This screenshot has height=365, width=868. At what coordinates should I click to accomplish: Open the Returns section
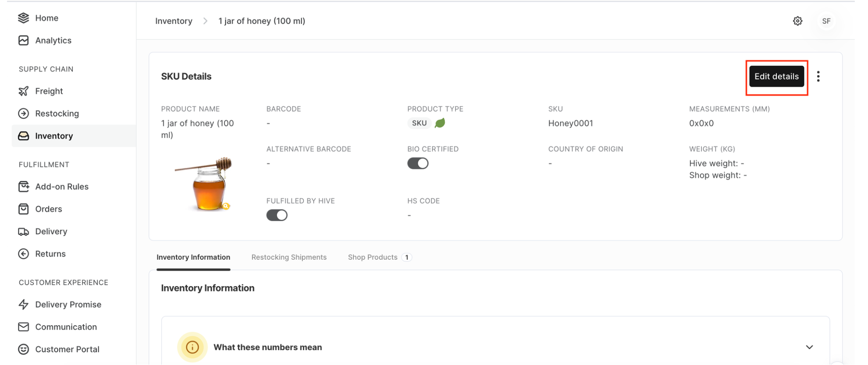[x=50, y=254]
